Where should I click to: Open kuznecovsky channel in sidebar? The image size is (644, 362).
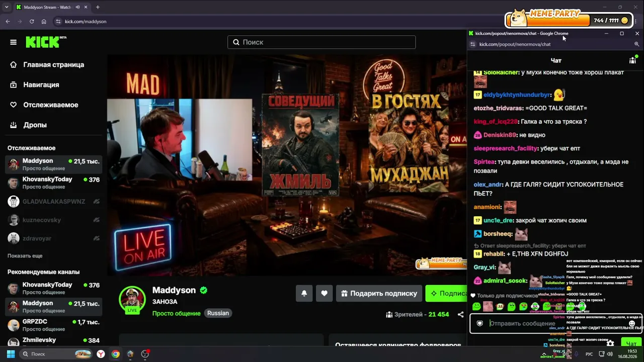(x=53, y=220)
